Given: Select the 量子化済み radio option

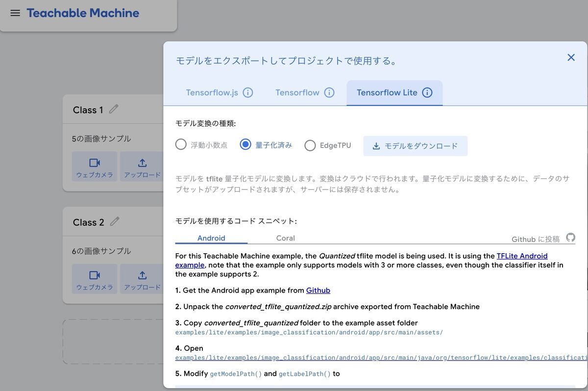Looking at the screenshot, I should coord(245,145).
